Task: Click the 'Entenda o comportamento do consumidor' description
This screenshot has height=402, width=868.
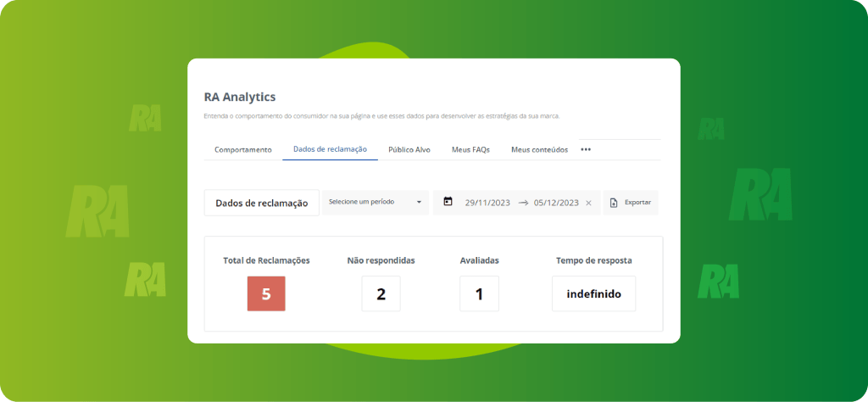Action: [382, 117]
